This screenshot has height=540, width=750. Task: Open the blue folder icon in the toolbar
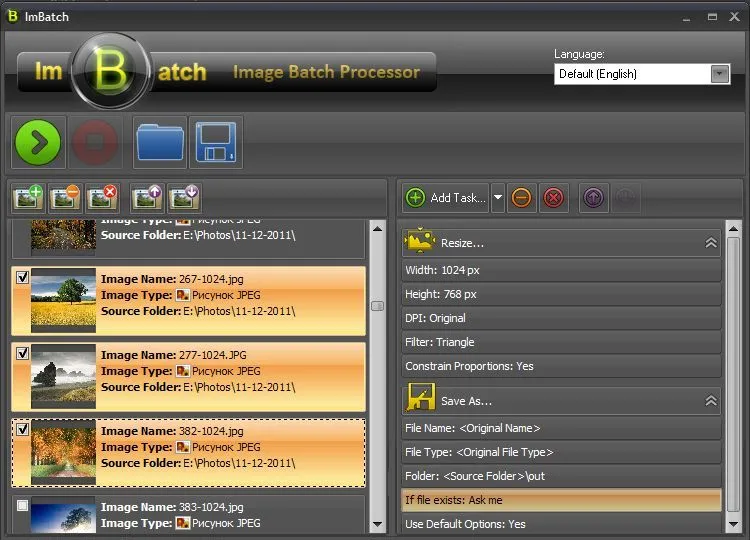point(159,143)
